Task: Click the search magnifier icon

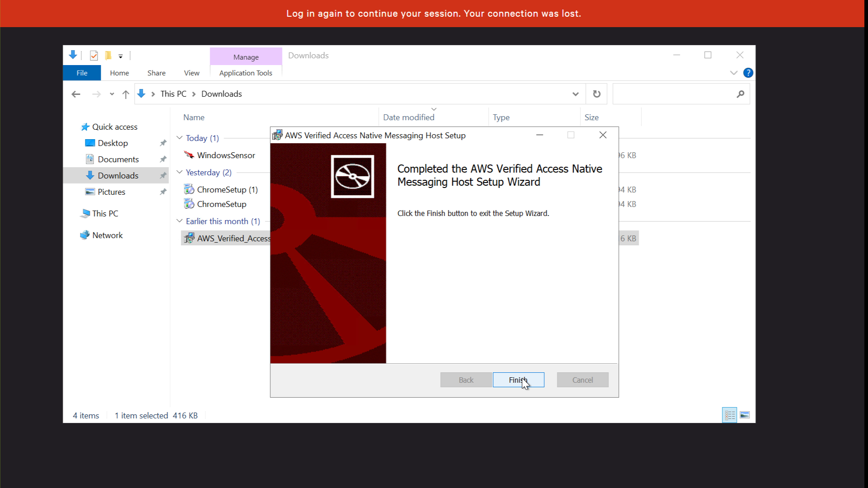Action: [x=741, y=94]
